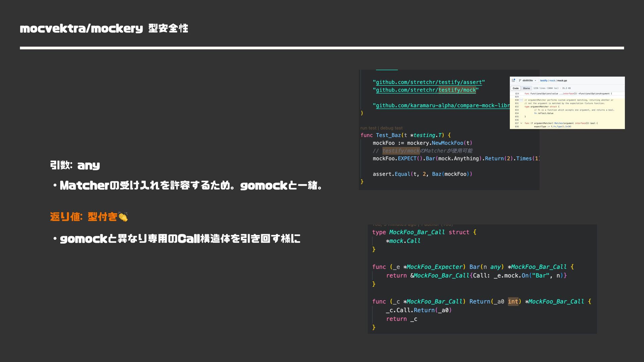
Task: Click the Matcher bullet about gomock
Action: click(188, 185)
